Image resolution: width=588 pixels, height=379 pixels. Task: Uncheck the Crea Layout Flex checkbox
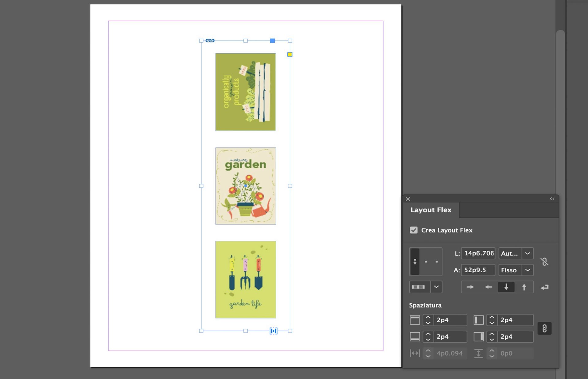[414, 230]
